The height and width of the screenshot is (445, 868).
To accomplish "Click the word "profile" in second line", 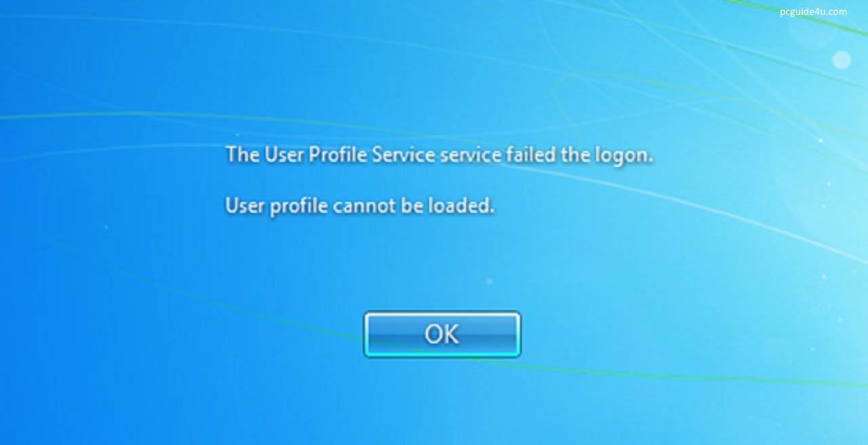I will coord(299,206).
